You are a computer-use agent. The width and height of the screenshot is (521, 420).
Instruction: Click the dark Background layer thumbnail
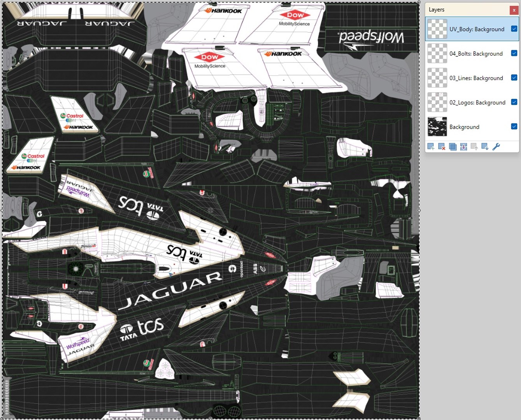[x=437, y=127]
